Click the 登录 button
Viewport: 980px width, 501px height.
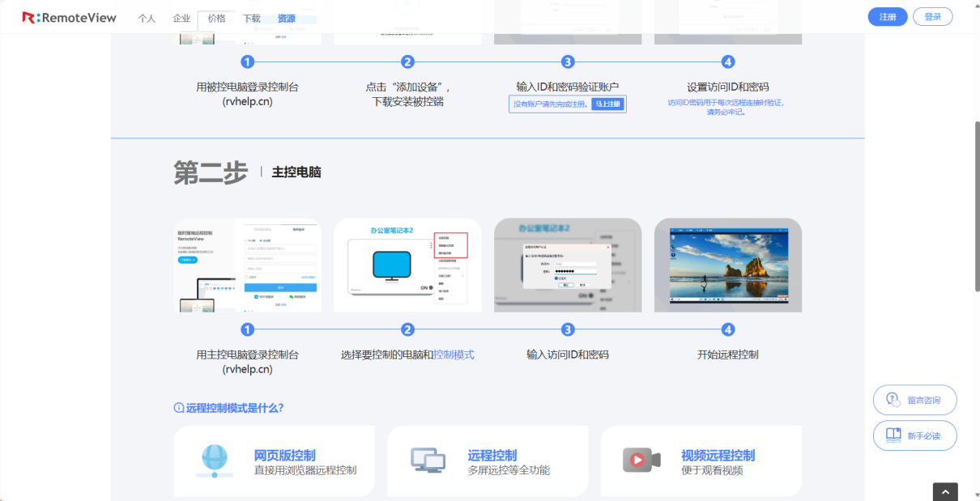(x=933, y=17)
